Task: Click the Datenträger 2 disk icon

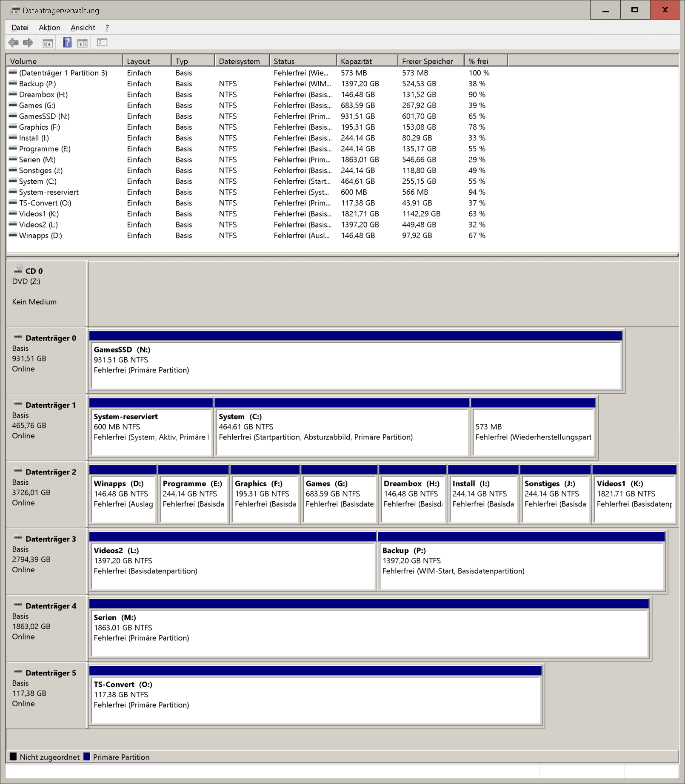Action: pos(18,471)
